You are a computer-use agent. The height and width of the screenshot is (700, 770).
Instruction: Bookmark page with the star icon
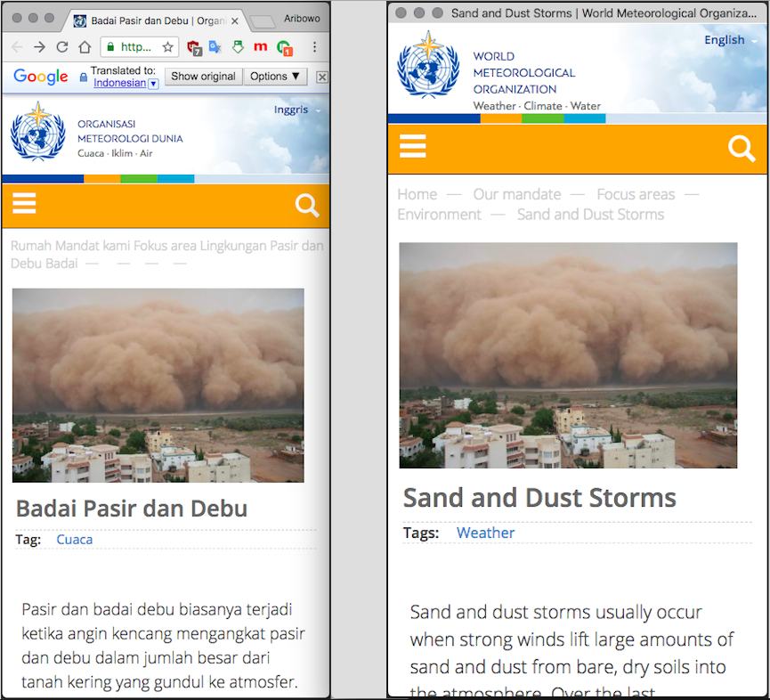(167, 47)
